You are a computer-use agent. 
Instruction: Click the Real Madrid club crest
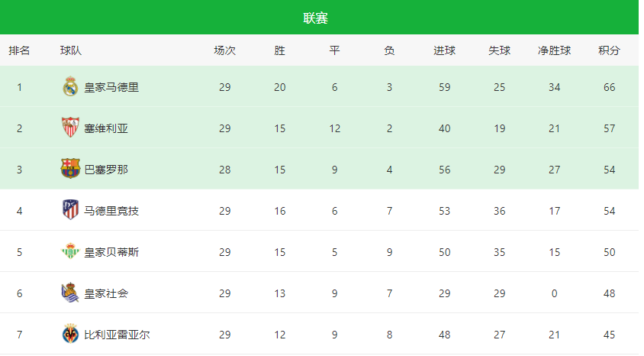(x=70, y=87)
